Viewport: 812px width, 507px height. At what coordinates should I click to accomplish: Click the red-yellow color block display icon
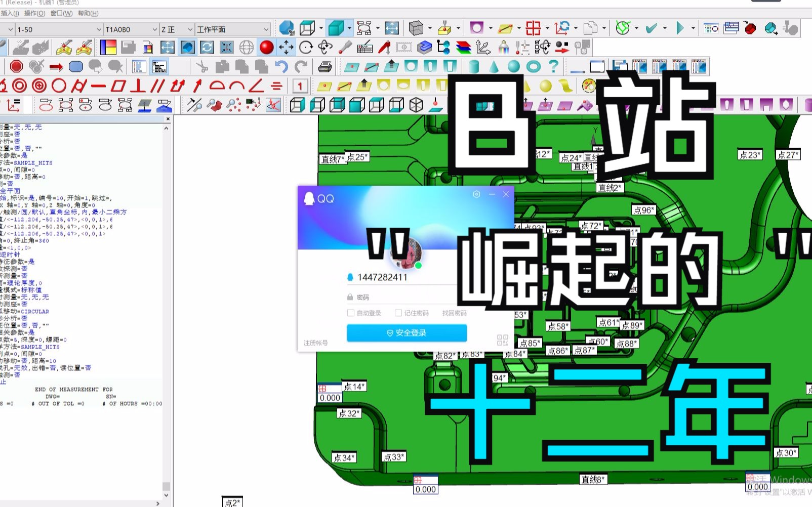tap(108, 47)
